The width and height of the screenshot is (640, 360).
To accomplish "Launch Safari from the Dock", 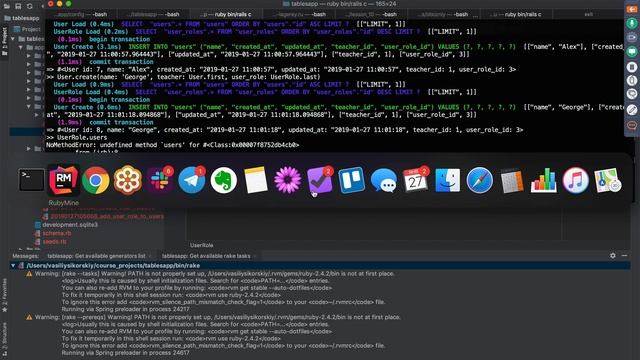I will 480,180.
